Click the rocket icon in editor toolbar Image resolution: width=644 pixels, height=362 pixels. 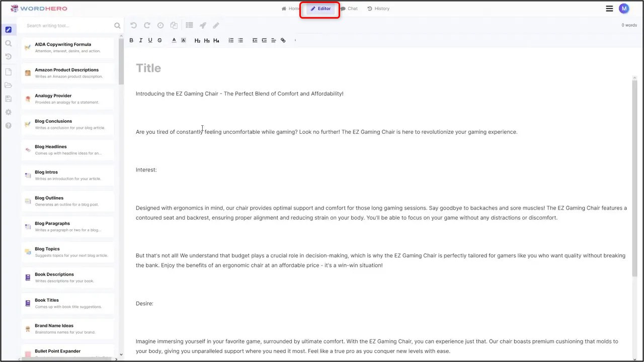pos(203,25)
